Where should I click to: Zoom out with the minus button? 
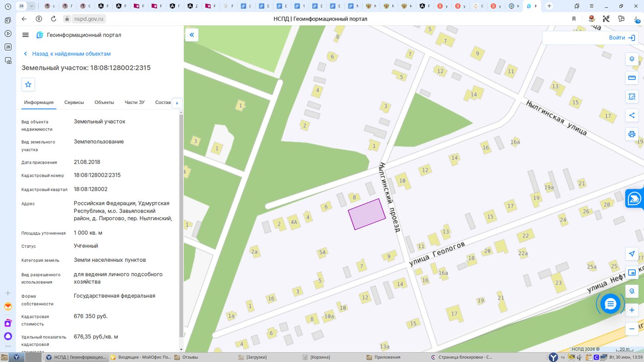click(632, 329)
